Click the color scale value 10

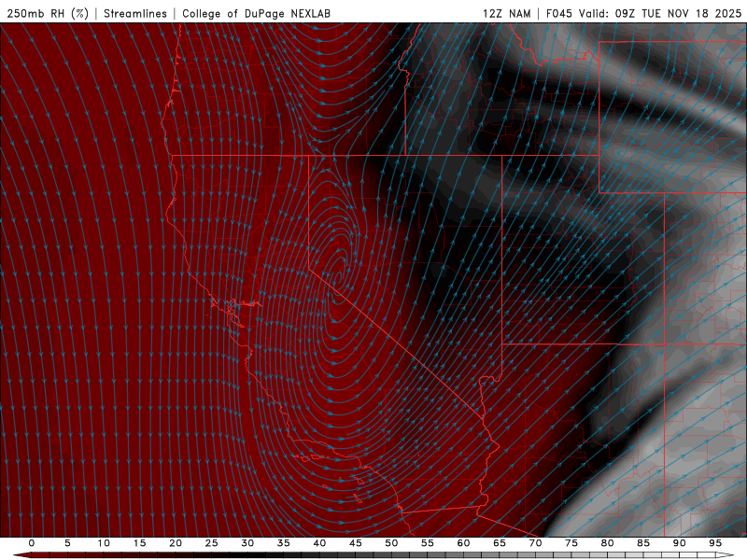(x=104, y=543)
